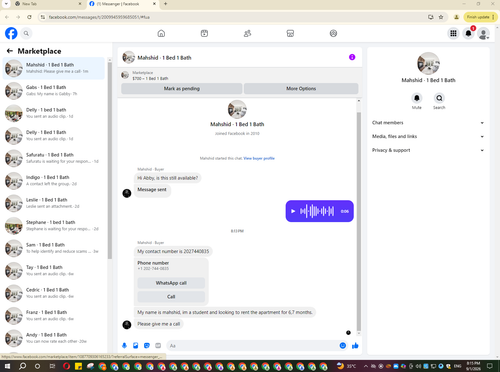The width and height of the screenshot is (500, 372).
Task: Mute the conversation with the bell icon
Action: point(417,98)
